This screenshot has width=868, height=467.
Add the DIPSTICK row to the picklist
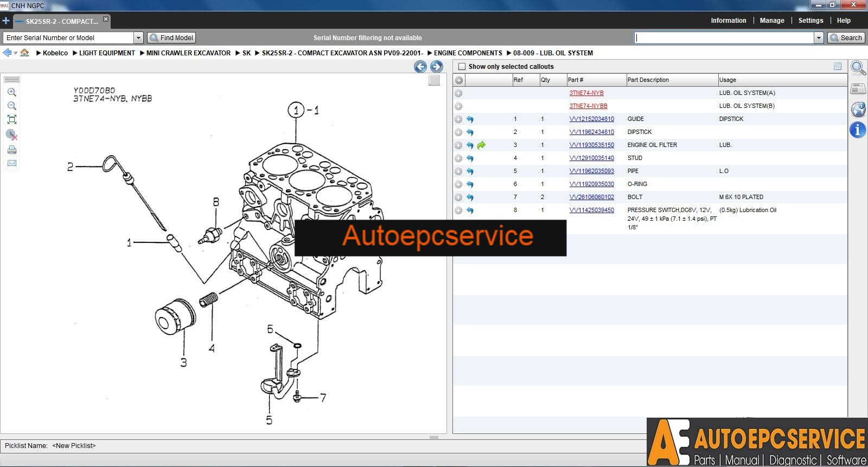[x=458, y=132]
